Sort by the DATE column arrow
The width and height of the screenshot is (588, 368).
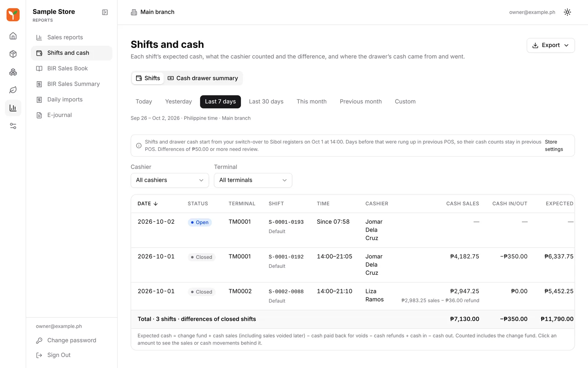click(x=155, y=204)
